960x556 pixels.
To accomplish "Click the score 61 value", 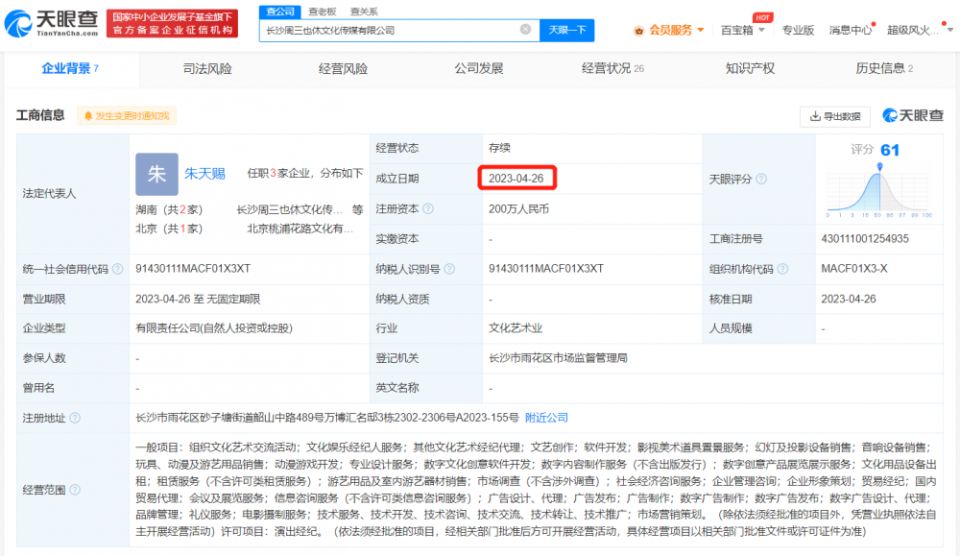I will (x=890, y=150).
